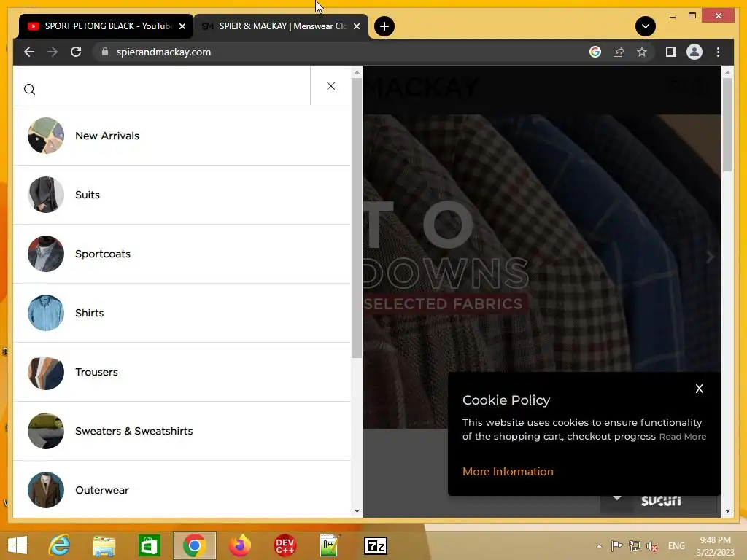
Task: Open File Explorer from taskbar
Action: point(104,545)
